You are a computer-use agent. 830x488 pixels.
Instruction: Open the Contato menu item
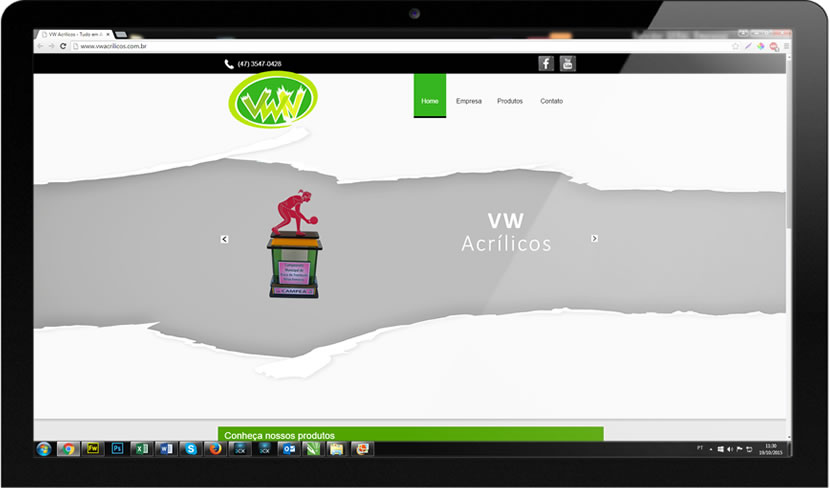point(552,101)
